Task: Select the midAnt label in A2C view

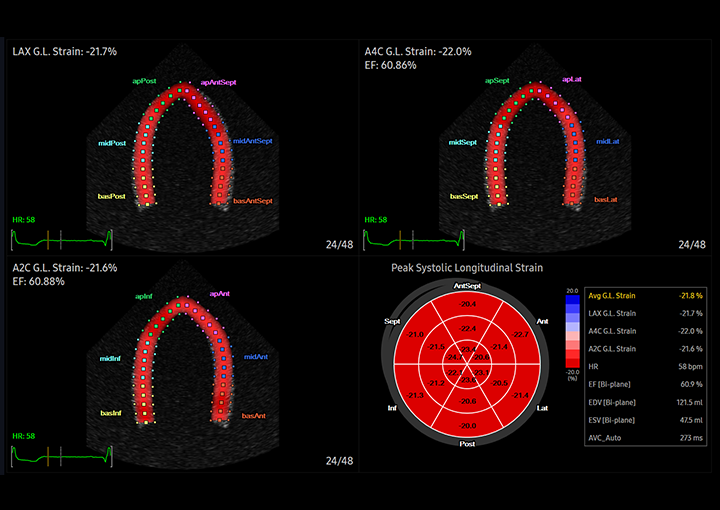Action: coord(255,356)
